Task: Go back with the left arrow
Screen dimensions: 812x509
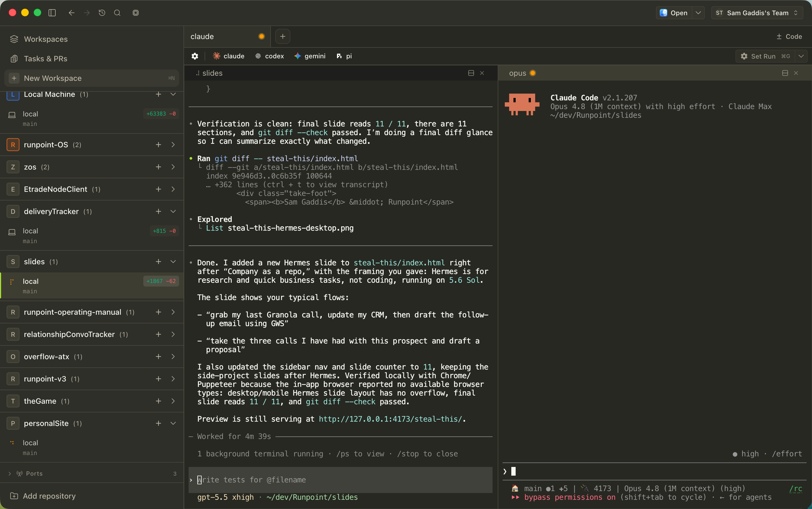Action: 71,13
